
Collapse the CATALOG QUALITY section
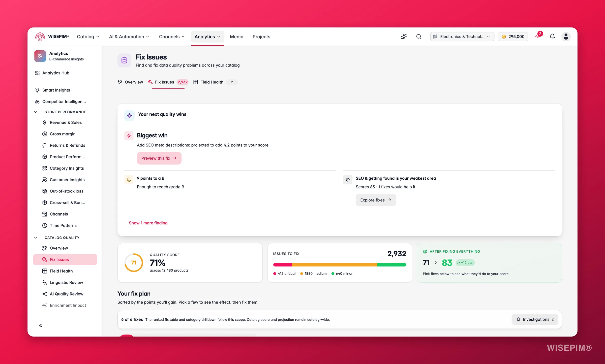(36, 238)
